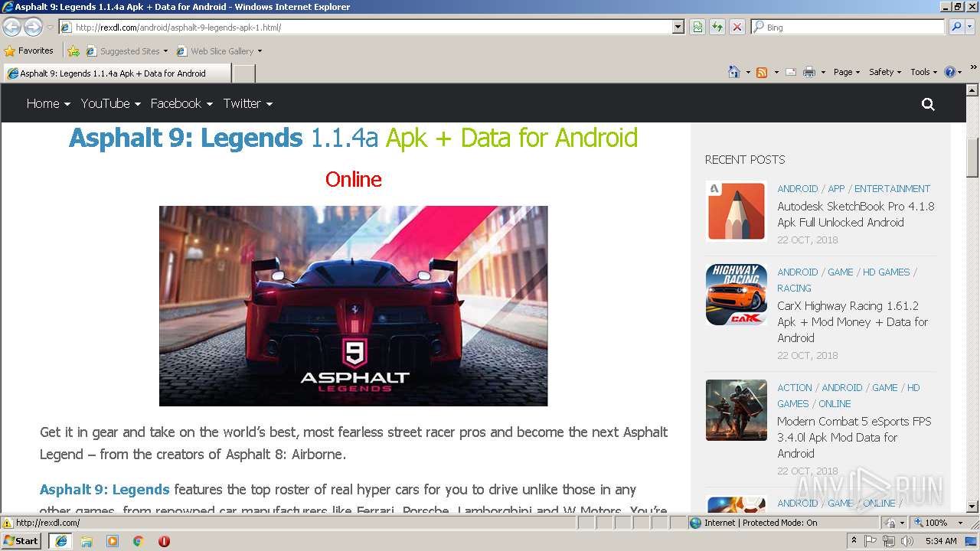Open a new blank tab
Image resolution: width=980 pixels, height=551 pixels.
[243, 73]
